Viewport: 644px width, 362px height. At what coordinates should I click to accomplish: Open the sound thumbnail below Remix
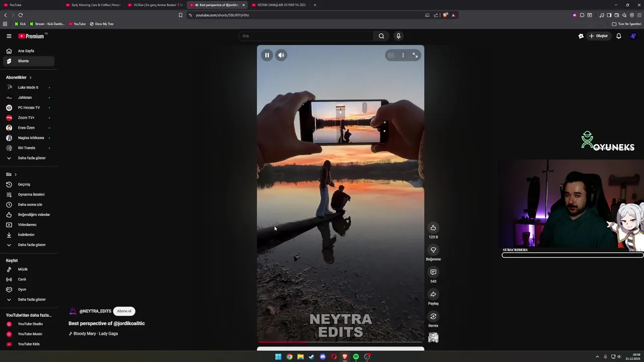click(x=433, y=338)
